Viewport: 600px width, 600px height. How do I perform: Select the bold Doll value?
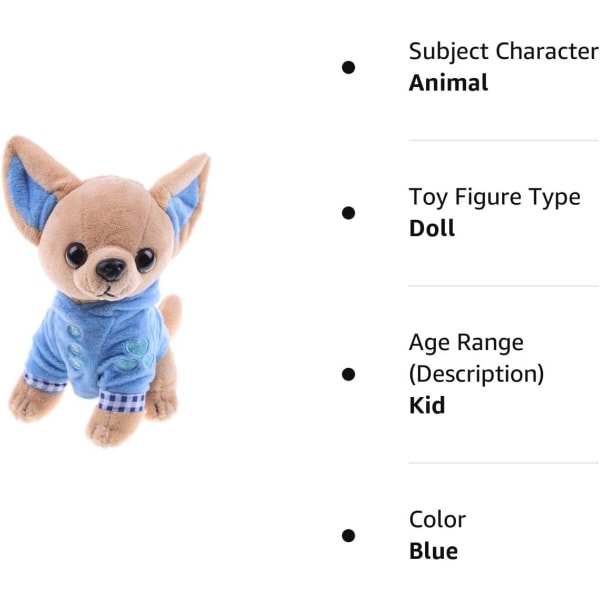click(x=432, y=228)
